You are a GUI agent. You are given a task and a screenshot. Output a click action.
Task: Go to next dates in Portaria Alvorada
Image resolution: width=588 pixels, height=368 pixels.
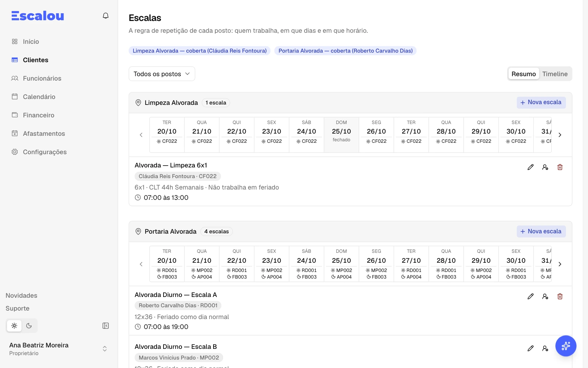(x=560, y=264)
